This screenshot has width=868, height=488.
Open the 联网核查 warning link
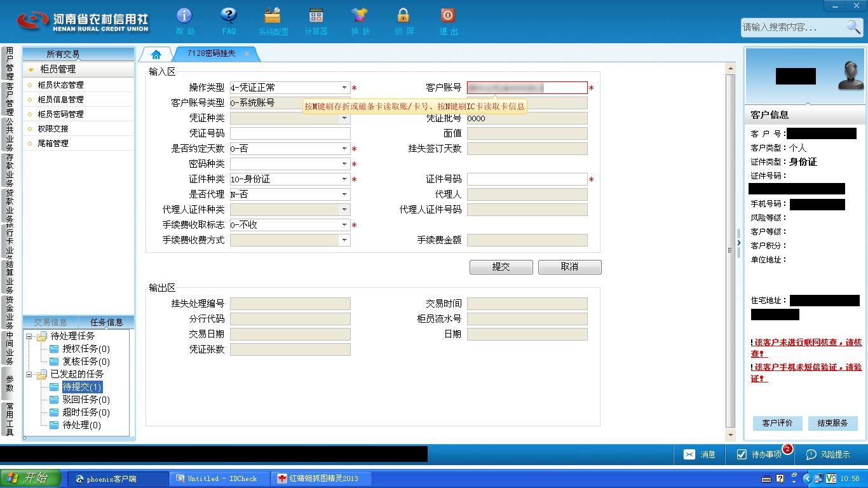tap(806, 348)
